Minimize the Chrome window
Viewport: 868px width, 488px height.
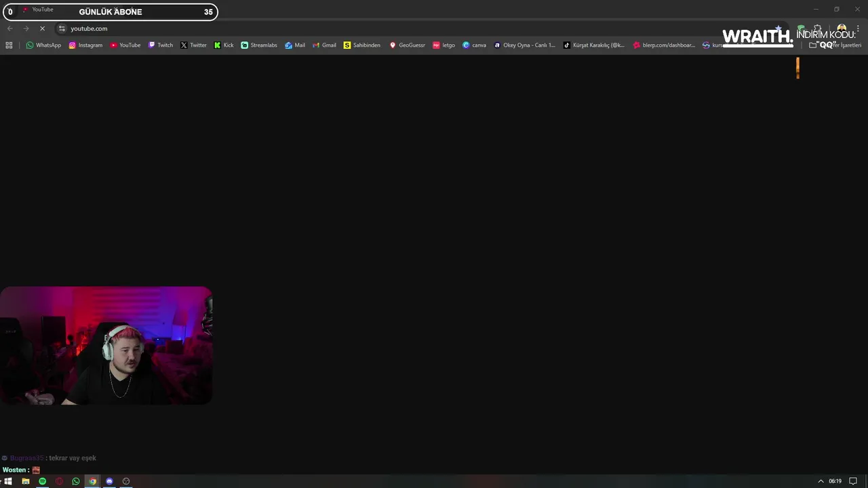coord(816,9)
